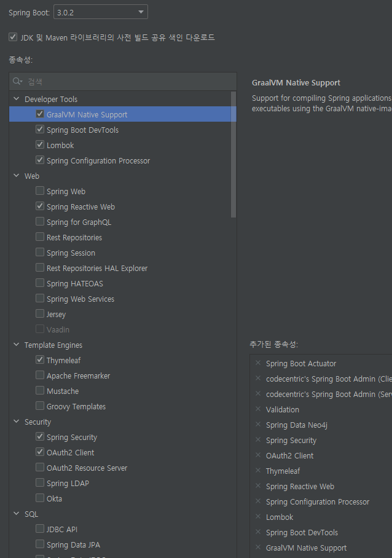Collapse the Web category
392x558 pixels.
pos(17,175)
